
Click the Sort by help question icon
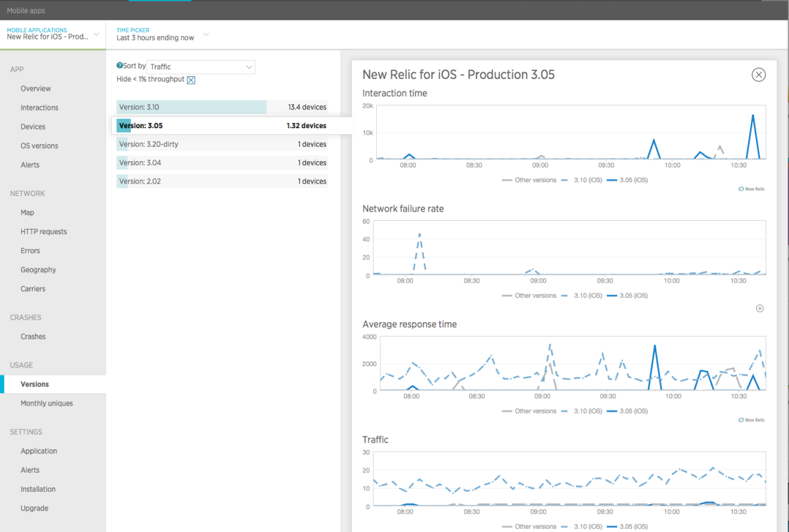(x=120, y=66)
